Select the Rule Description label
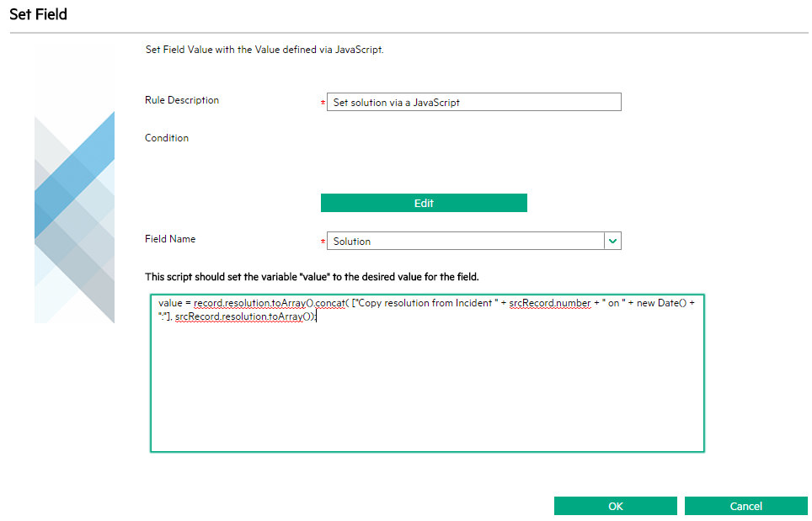Image resolution: width=812 pixels, height=521 pixels. pos(182,100)
